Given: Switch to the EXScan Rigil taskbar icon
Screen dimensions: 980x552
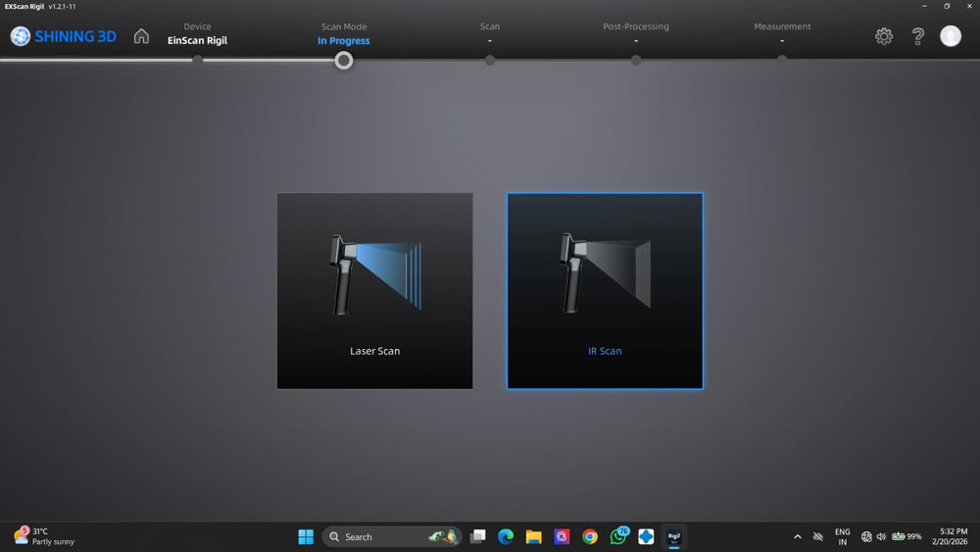Looking at the screenshot, I should (x=674, y=536).
